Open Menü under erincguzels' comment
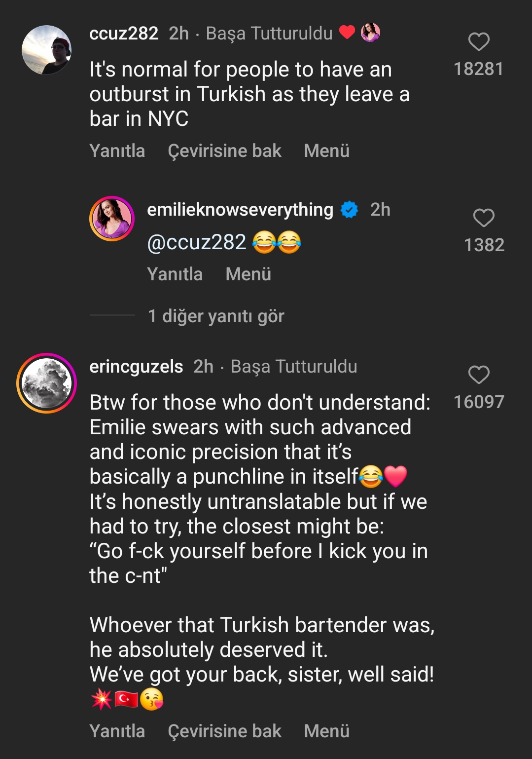The height and width of the screenshot is (759, 532). pos(326,731)
